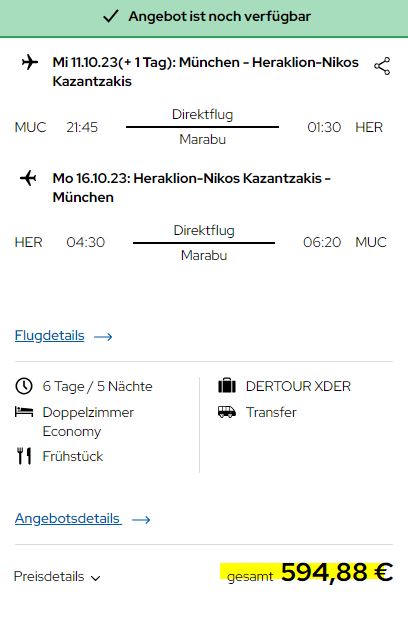The width and height of the screenshot is (408, 620).
Task: Open the Flugdetails link
Action: [49, 336]
